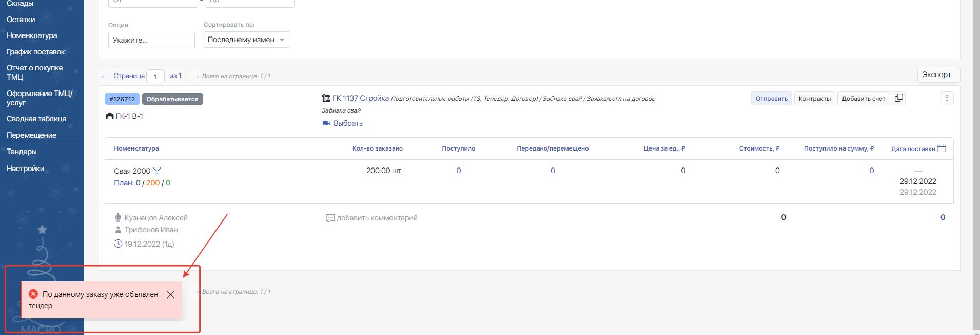Click the add comment speech bubble icon

pos(330,218)
